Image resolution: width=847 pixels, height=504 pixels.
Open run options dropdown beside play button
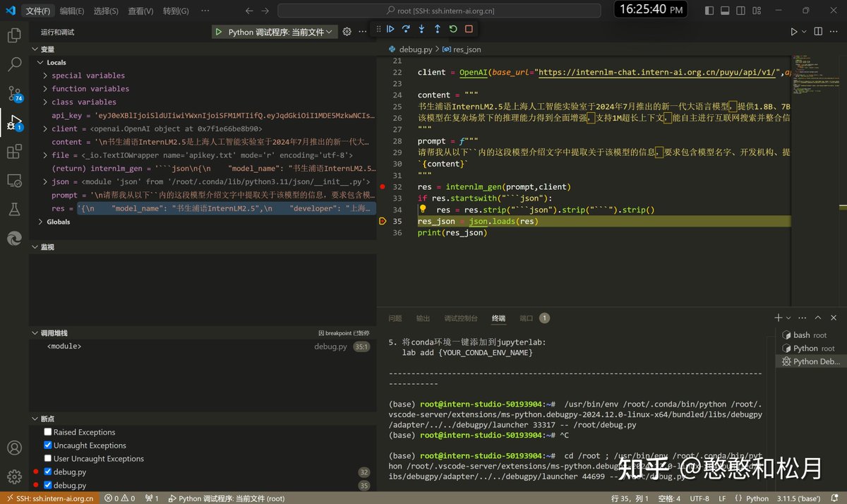(x=804, y=32)
